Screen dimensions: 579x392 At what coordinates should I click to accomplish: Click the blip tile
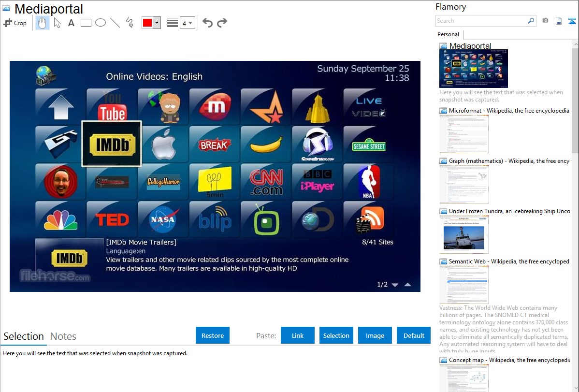click(214, 220)
